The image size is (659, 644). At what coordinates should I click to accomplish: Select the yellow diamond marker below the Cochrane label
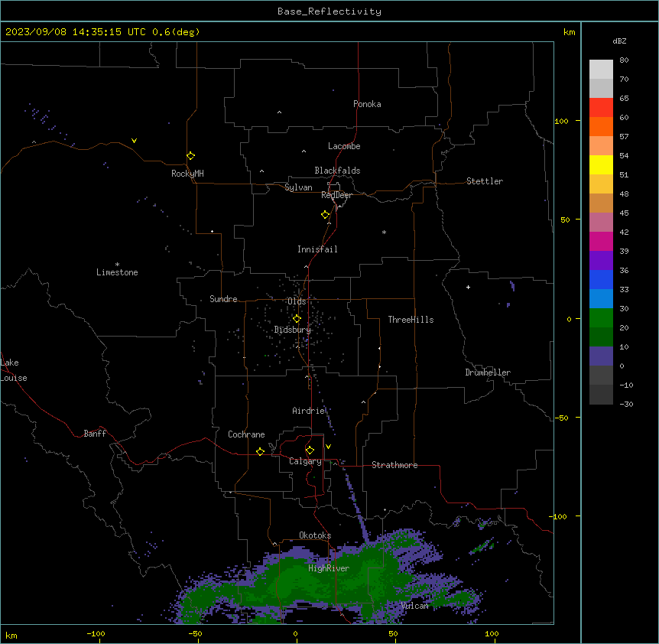click(260, 451)
